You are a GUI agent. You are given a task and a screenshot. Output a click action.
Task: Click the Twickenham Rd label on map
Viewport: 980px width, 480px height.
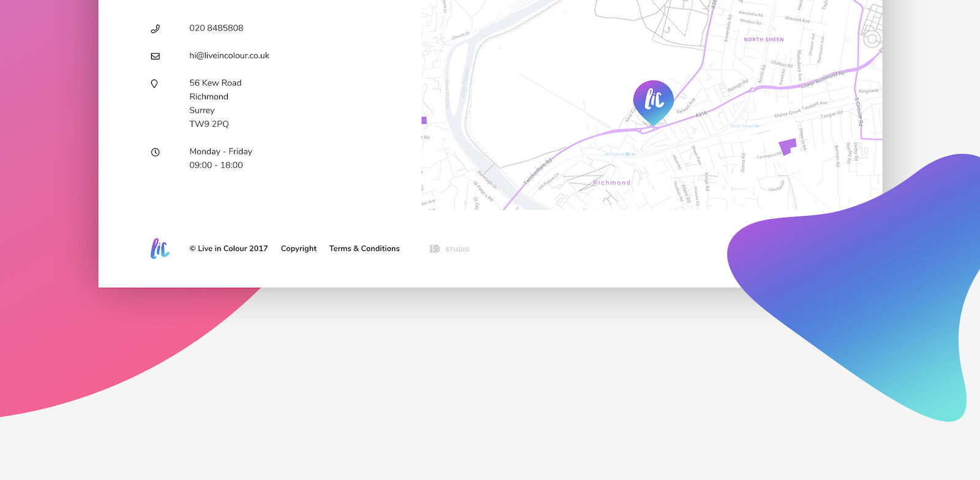[x=538, y=172]
